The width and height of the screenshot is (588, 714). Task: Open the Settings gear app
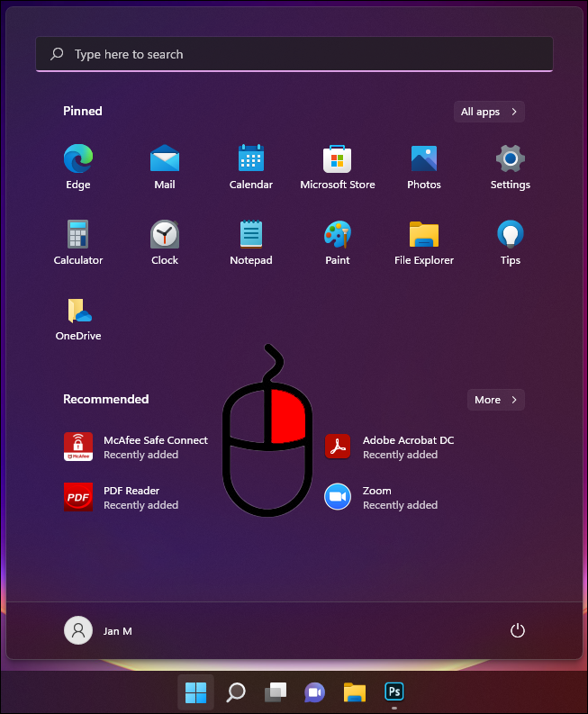tap(511, 167)
